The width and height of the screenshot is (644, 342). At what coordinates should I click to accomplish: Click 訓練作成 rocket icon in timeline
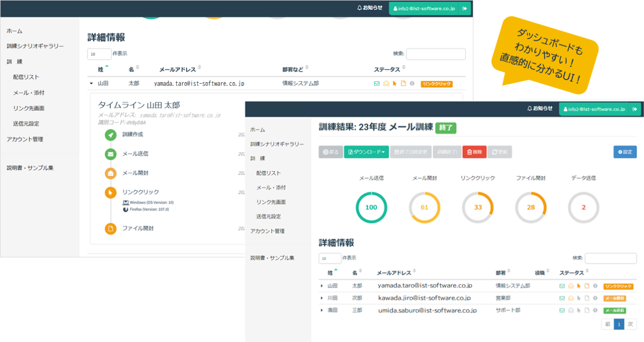[110, 134]
